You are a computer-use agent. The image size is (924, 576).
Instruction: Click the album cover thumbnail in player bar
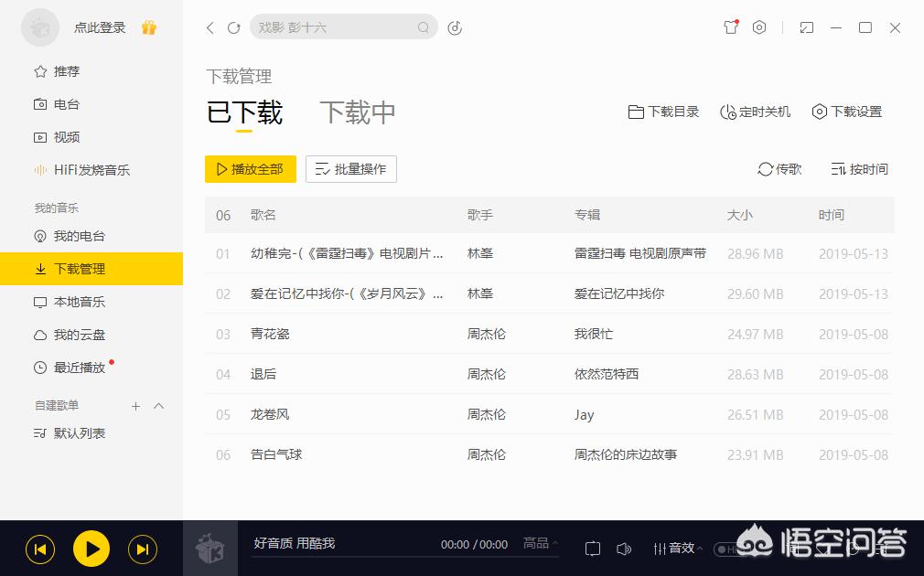[210, 549]
